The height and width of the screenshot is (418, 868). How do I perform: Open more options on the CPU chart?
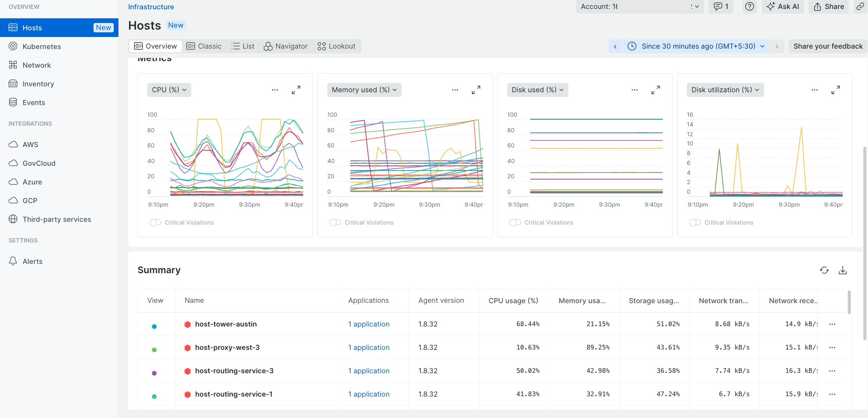tap(275, 90)
